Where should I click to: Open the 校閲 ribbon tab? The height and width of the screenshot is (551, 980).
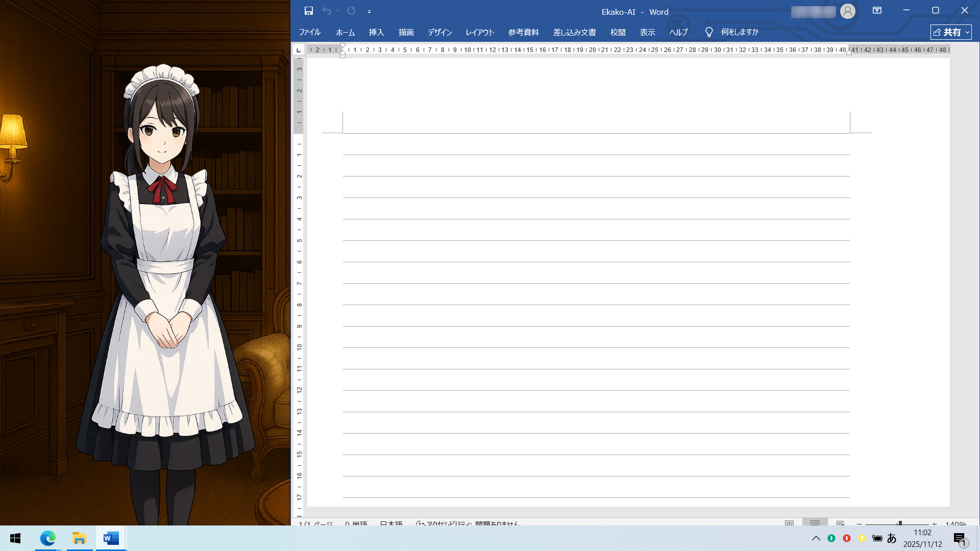pos(618,32)
